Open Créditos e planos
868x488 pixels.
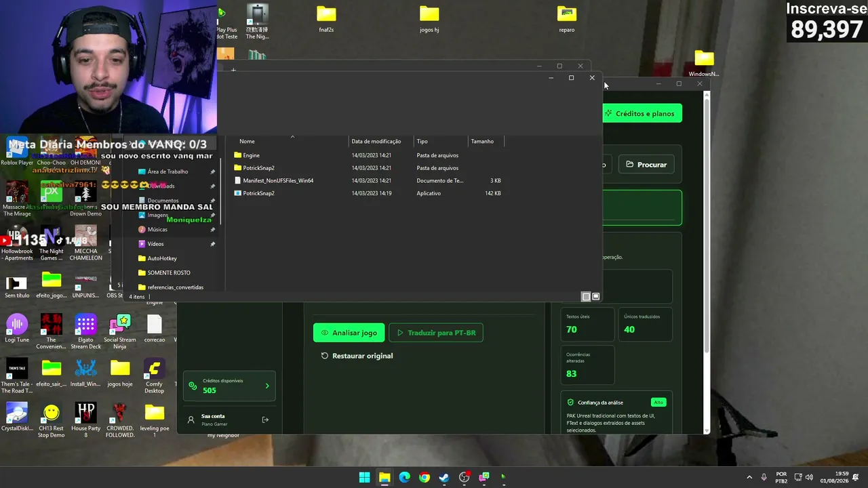click(x=642, y=113)
